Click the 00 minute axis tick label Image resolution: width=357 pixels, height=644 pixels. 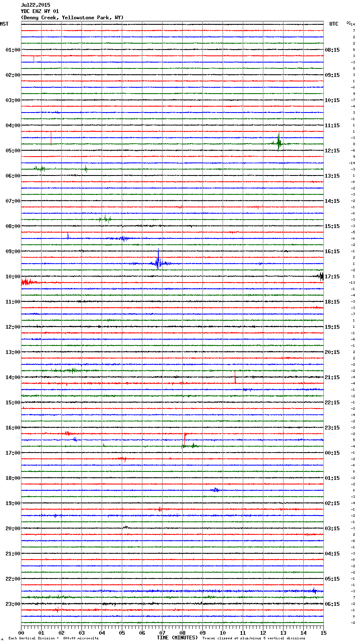pos(21,633)
